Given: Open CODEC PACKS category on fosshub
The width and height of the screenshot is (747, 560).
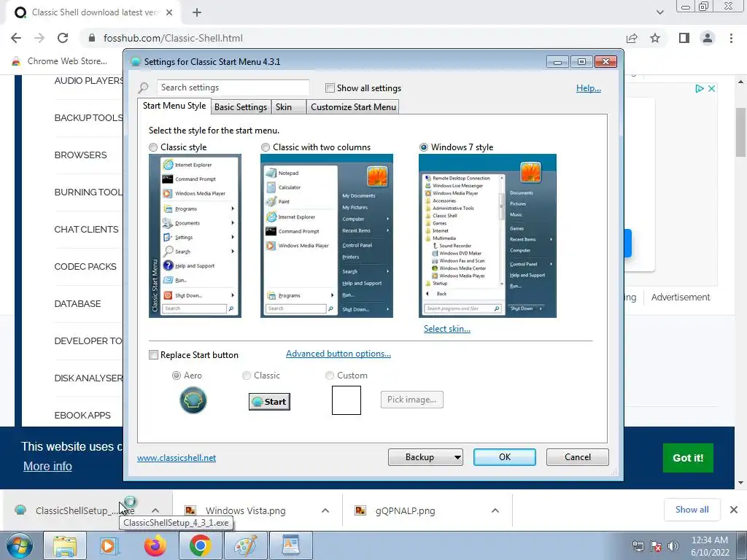Looking at the screenshot, I should point(85,267).
